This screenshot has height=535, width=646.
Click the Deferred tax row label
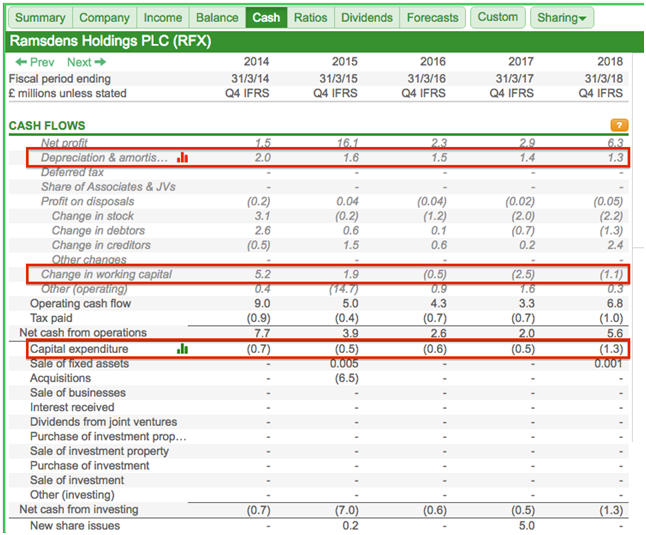coord(73,172)
